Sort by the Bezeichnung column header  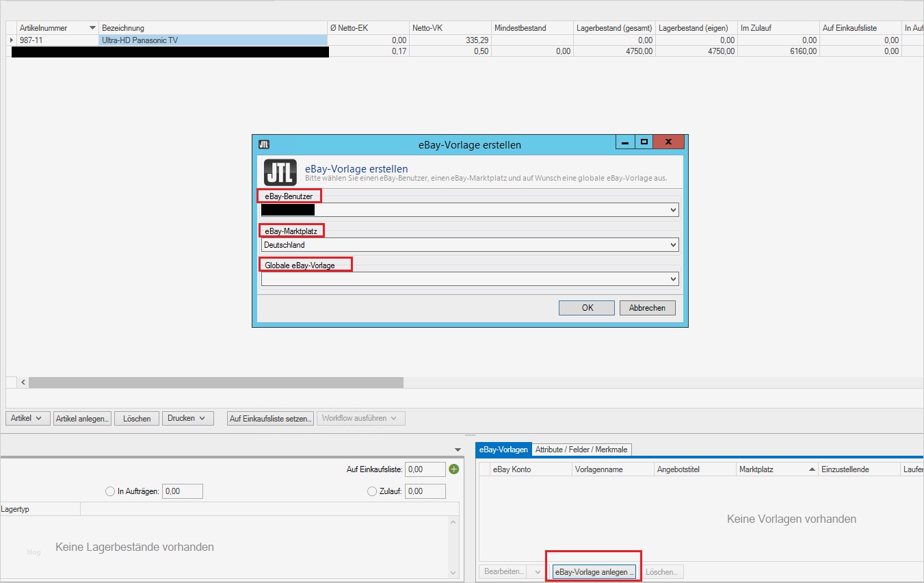point(213,28)
